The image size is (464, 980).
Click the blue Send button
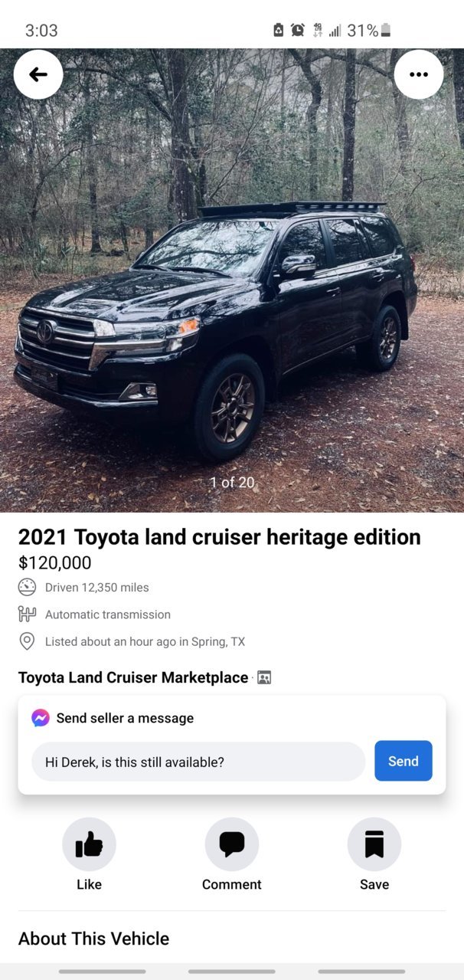point(404,761)
